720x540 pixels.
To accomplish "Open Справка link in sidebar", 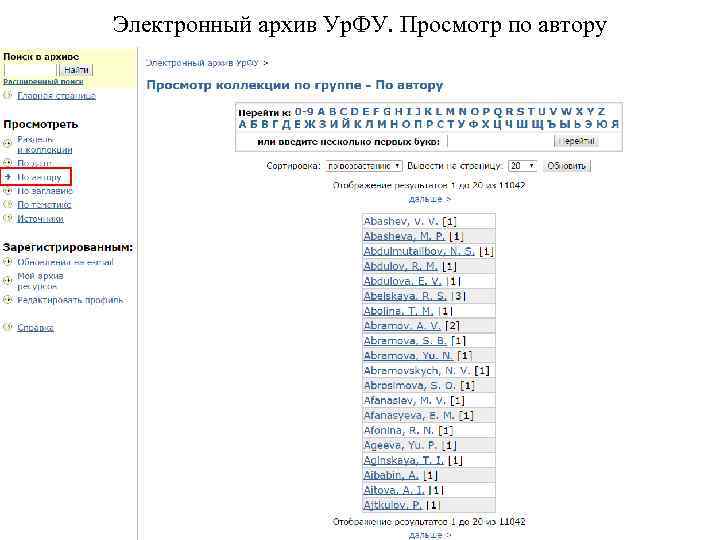I will pyautogui.click(x=35, y=327).
